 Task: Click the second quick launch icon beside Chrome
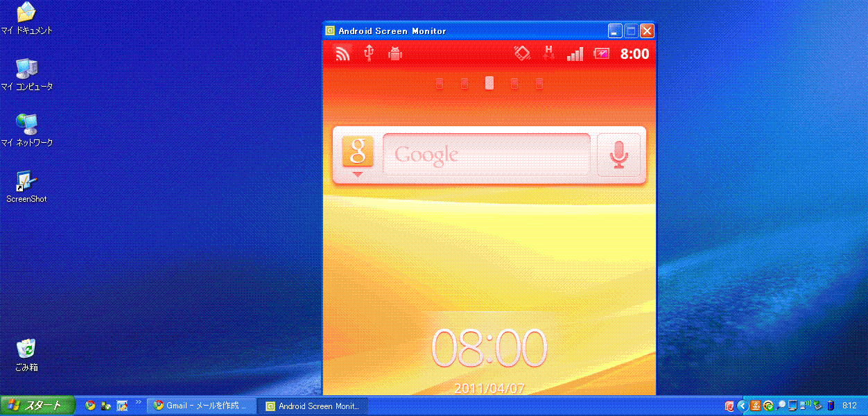coord(106,406)
